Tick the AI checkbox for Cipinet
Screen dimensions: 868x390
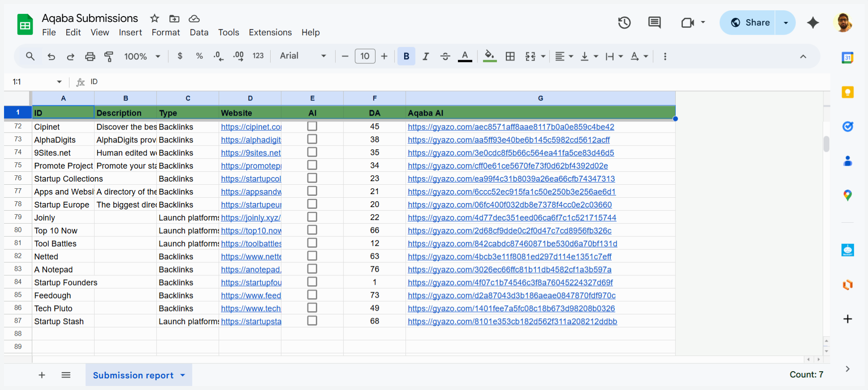click(312, 126)
